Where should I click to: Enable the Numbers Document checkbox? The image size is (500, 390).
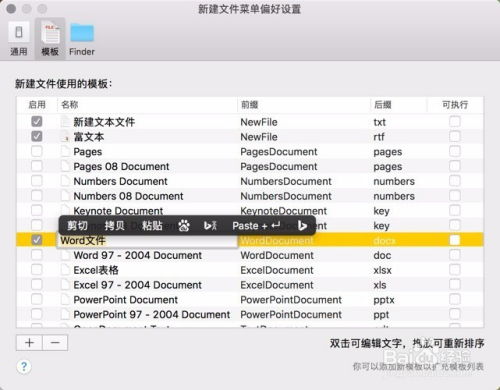click(37, 181)
